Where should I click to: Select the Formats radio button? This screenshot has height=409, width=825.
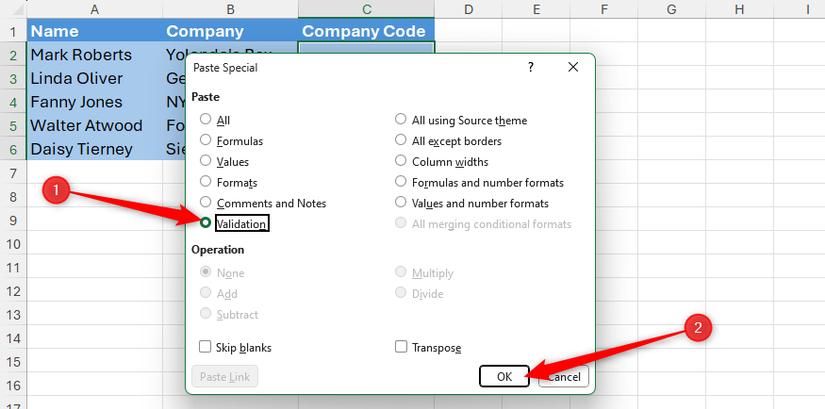[x=206, y=182]
